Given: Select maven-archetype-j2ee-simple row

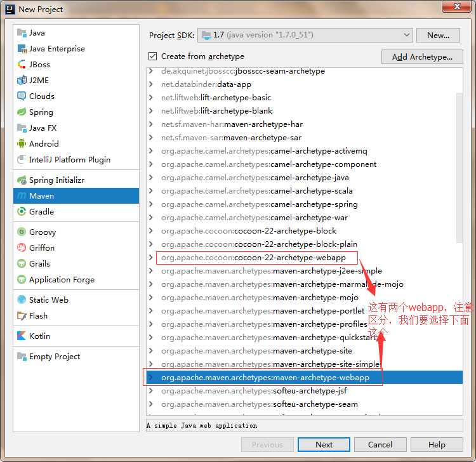Looking at the screenshot, I should (305, 271).
